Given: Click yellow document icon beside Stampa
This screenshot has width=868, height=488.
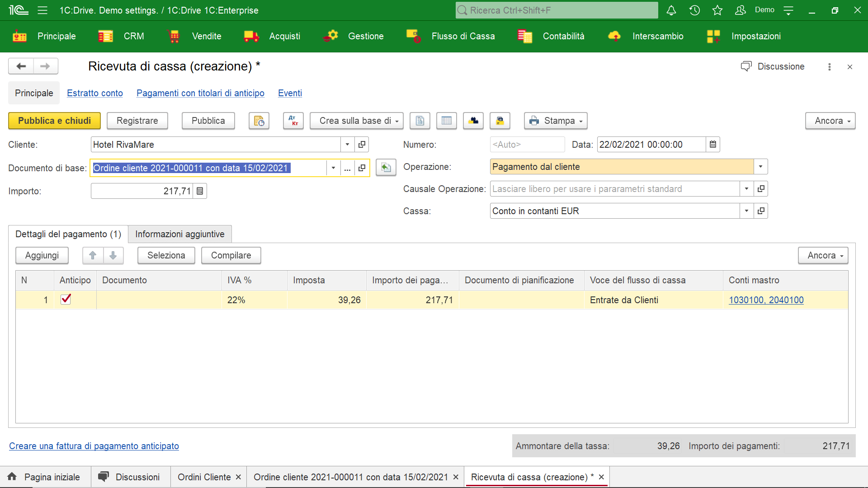Looking at the screenshot, I should coord(500,121).
